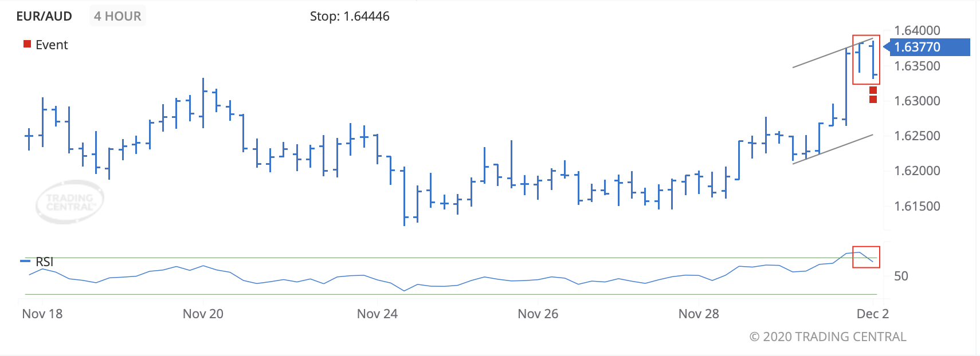The image size is (980, 356).
Task: Click the upper red event marker square
Action: (x=873, y=90)
